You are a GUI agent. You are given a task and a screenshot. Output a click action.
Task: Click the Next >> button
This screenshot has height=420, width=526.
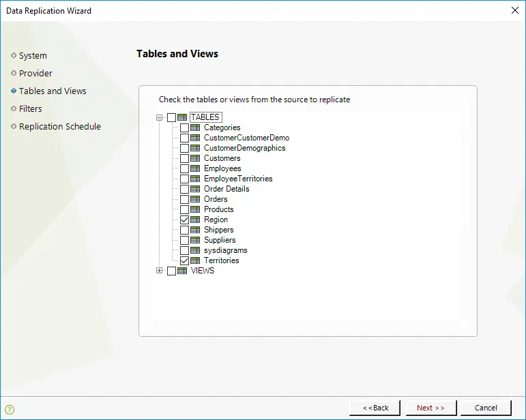[430, 408]
